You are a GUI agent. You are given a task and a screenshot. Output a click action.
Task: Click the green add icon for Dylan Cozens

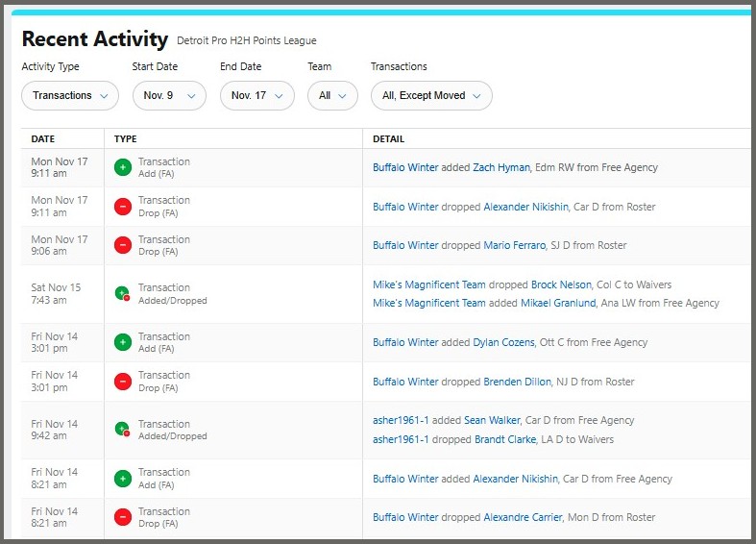(123, 342)
